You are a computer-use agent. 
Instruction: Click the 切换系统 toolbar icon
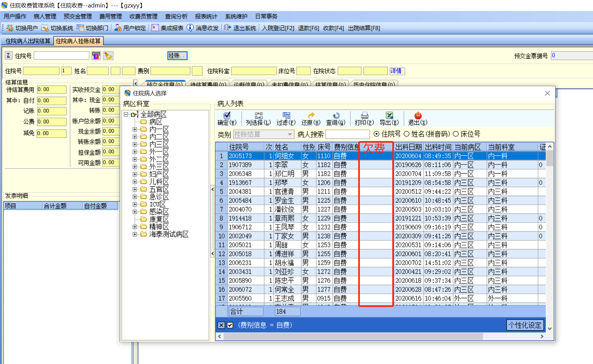pos(57,28)
